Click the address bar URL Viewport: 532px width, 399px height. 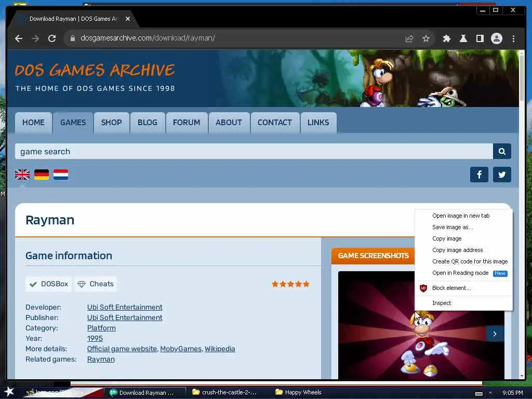pyautogui.click(x=148, y=38)
